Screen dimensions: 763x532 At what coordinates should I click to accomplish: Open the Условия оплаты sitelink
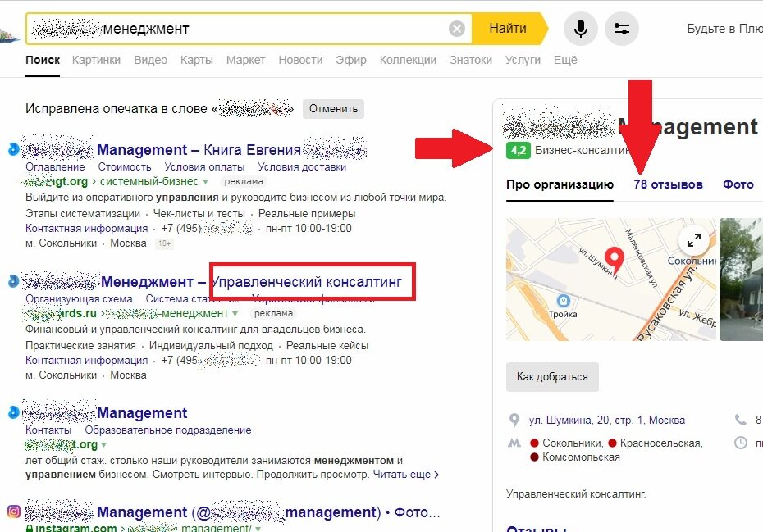point(204,166)
